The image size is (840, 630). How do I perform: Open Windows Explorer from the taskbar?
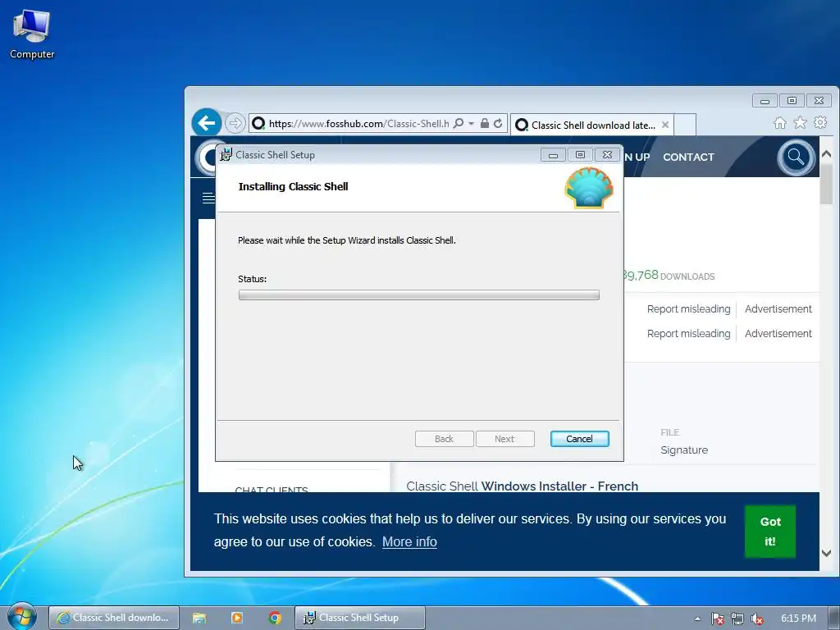[199, 618]
